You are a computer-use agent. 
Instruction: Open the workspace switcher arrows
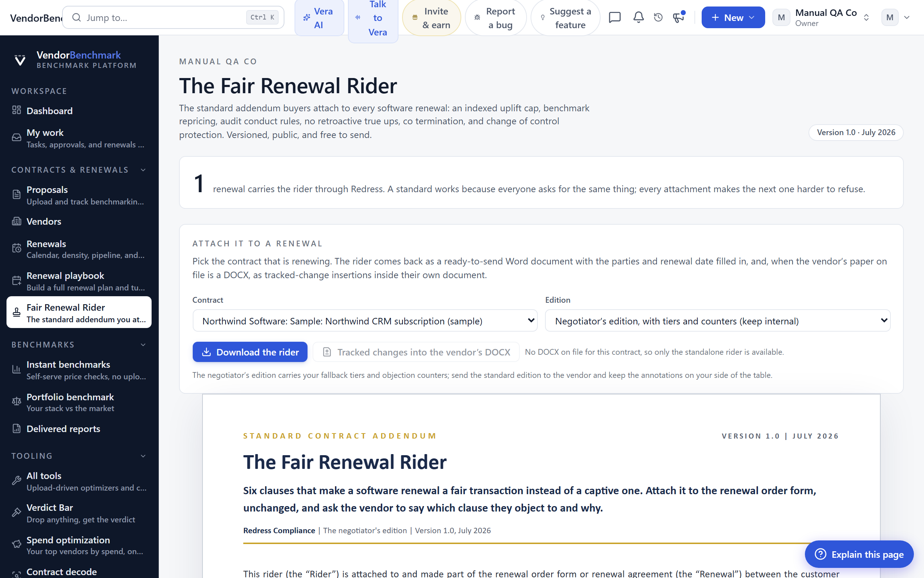pos(866,18)
